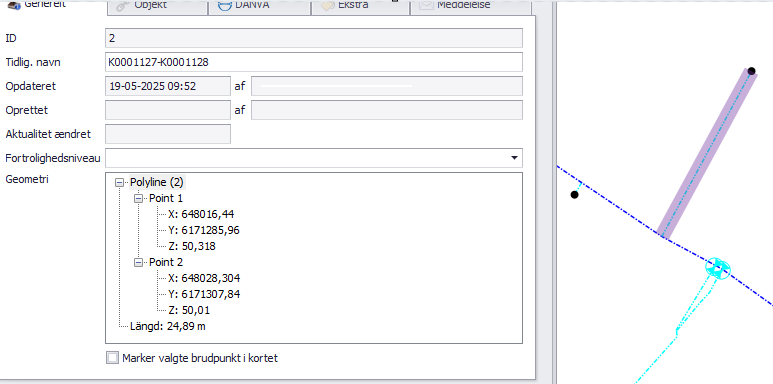Collapse the Polyline (2) tree node
The image size is (773, 384).
(119, 183)
